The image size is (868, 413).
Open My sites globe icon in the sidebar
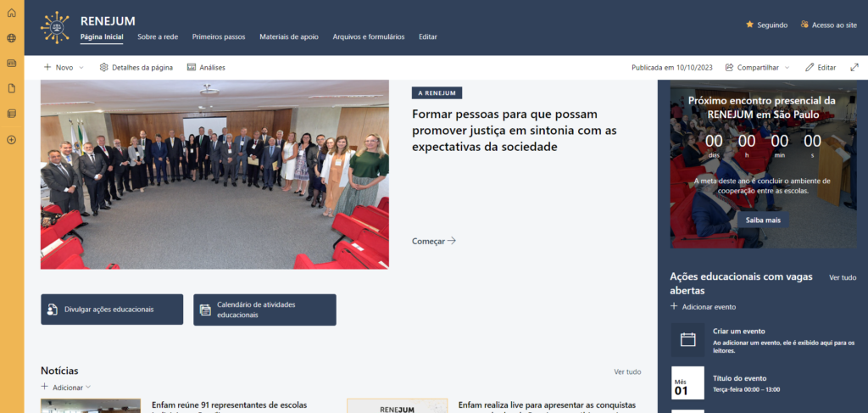pyautogui.click(x=12, y=38)
